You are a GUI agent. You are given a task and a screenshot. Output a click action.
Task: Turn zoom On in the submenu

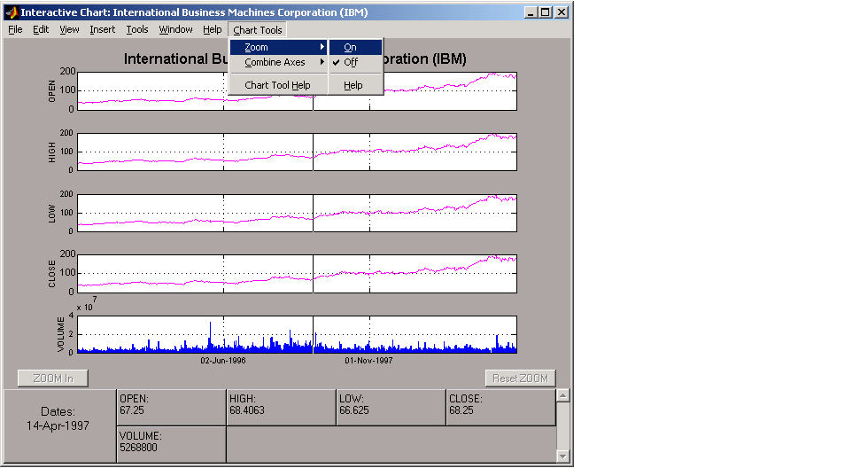(x=355, y=47)
